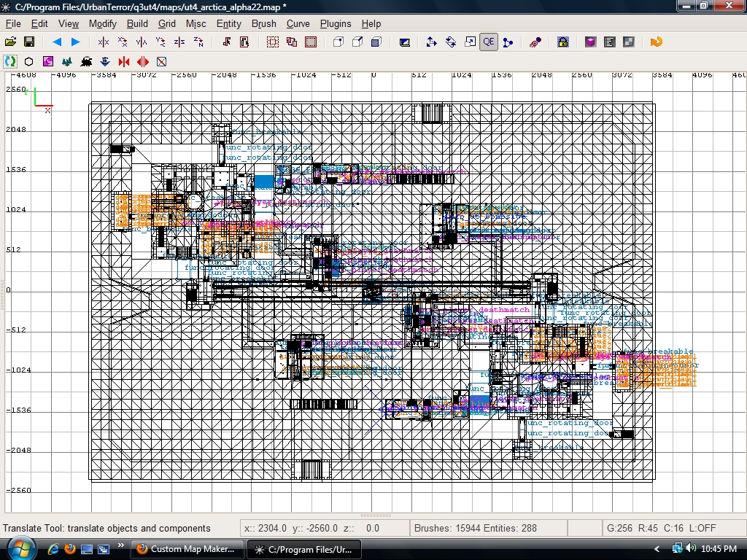The width and height of the screenshot is (747, 560).
Task: Click the black train plugin icon
Action: (87, 62)
